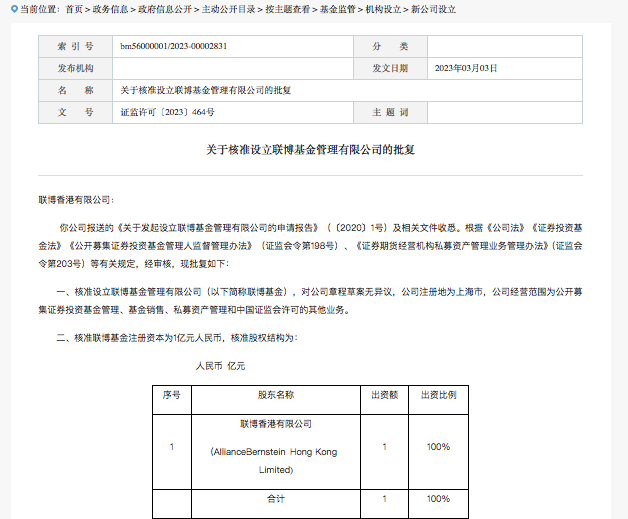Navigate to 主动公开目录 breadcrumb
This screenshot has height=519, width=628.
[228, 9]
